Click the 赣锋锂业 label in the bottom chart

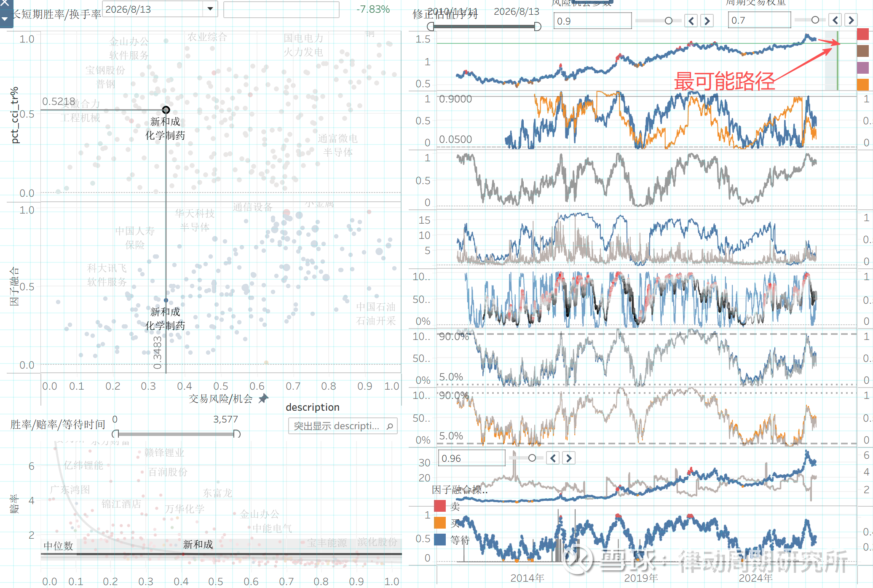[x=164, y=453]
